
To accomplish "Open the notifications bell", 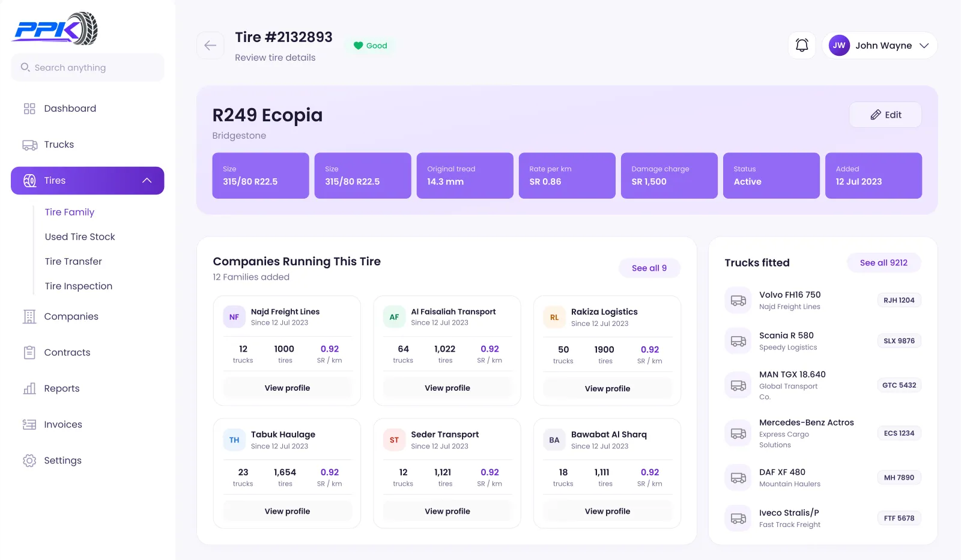I will point(802,46).
